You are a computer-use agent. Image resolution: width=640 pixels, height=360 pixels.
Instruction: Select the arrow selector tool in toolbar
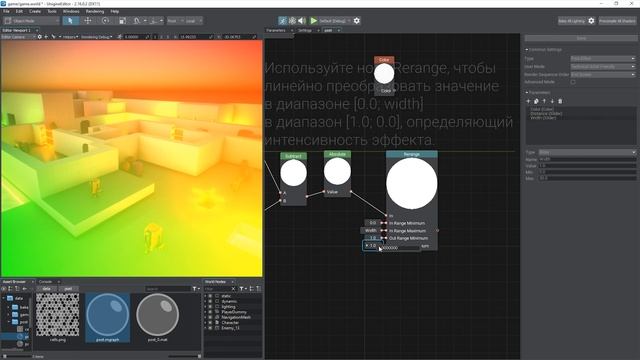coord(70,20)
